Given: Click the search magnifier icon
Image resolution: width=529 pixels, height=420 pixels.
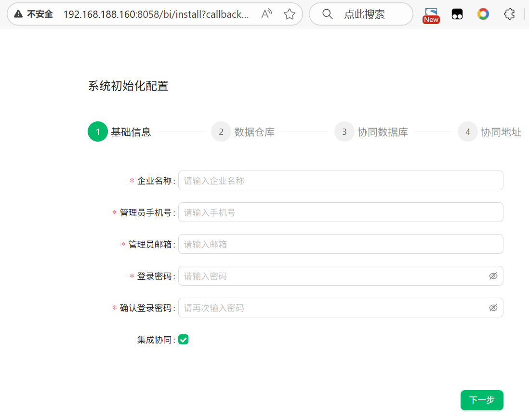Looking at the screenshot, I should (x=328, y=14).
